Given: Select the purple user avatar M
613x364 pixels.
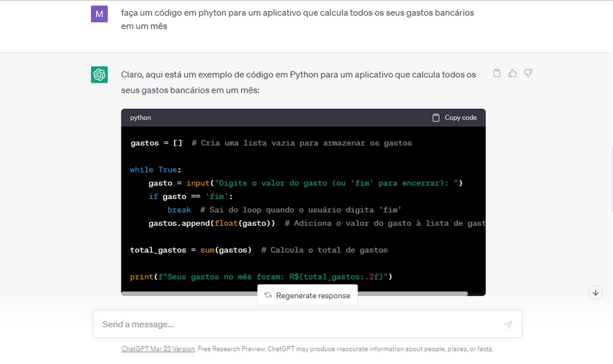Looking at the screenshot, I should 100,13.
